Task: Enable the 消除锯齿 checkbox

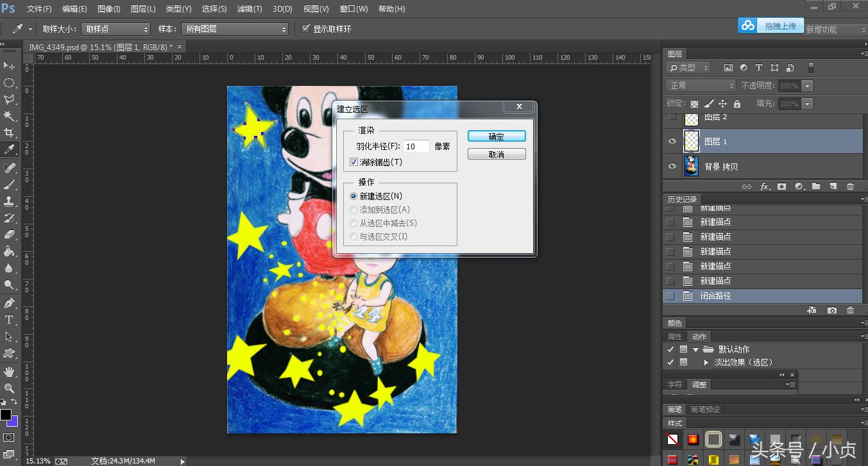Action: (353, 162)
